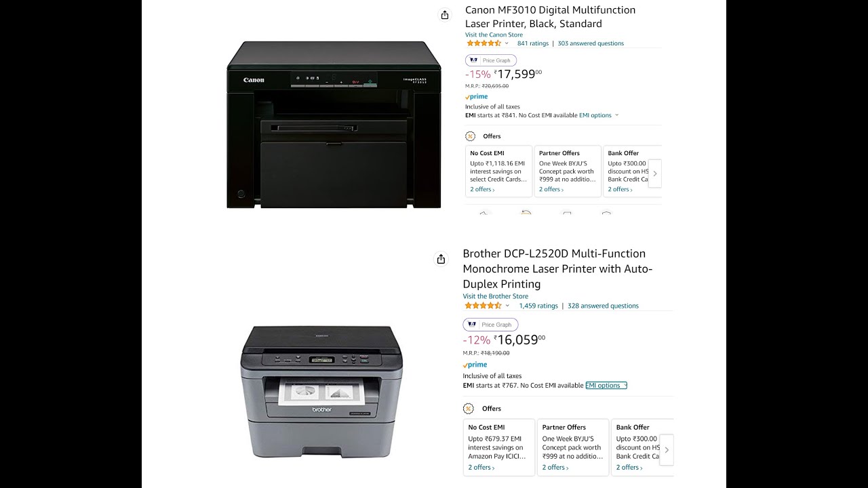
Task: Expand EMI options for the Canon printer
Action: pyautogui.click(x=599, y=115)
